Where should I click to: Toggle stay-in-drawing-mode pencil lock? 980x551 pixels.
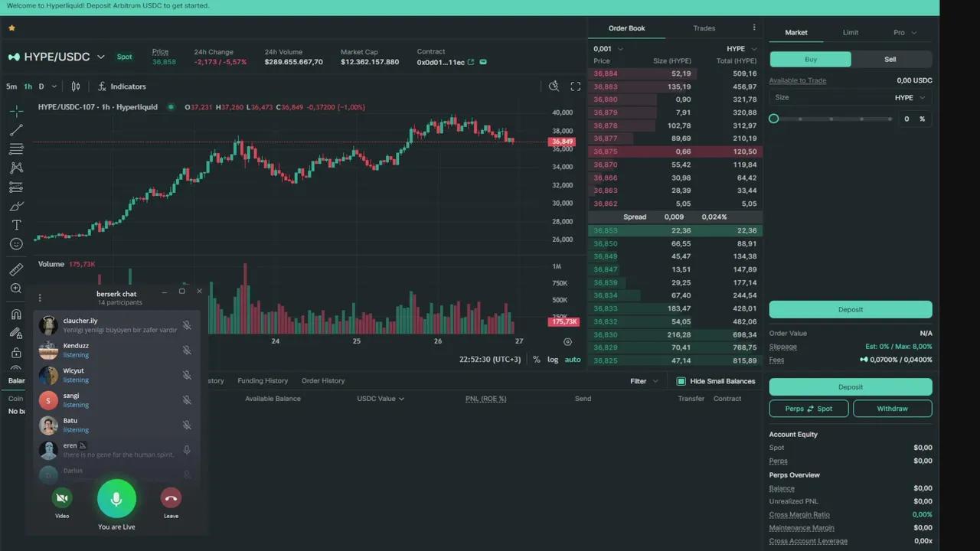(x=16, y=333)
